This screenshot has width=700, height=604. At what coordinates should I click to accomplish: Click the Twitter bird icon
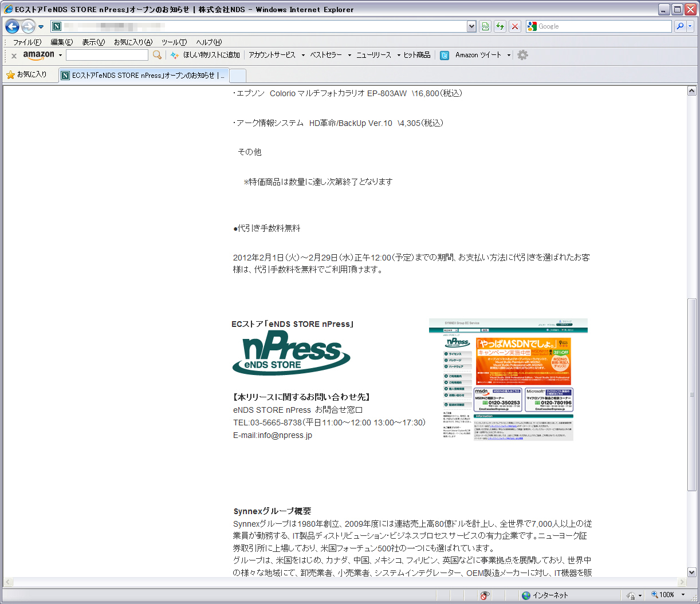(444, 56)
